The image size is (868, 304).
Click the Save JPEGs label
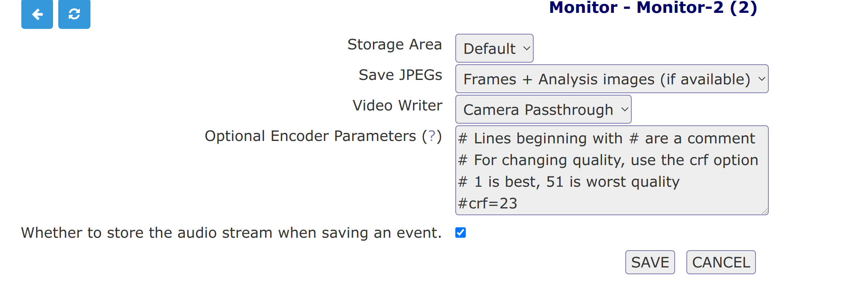click(x=400, y=75)
